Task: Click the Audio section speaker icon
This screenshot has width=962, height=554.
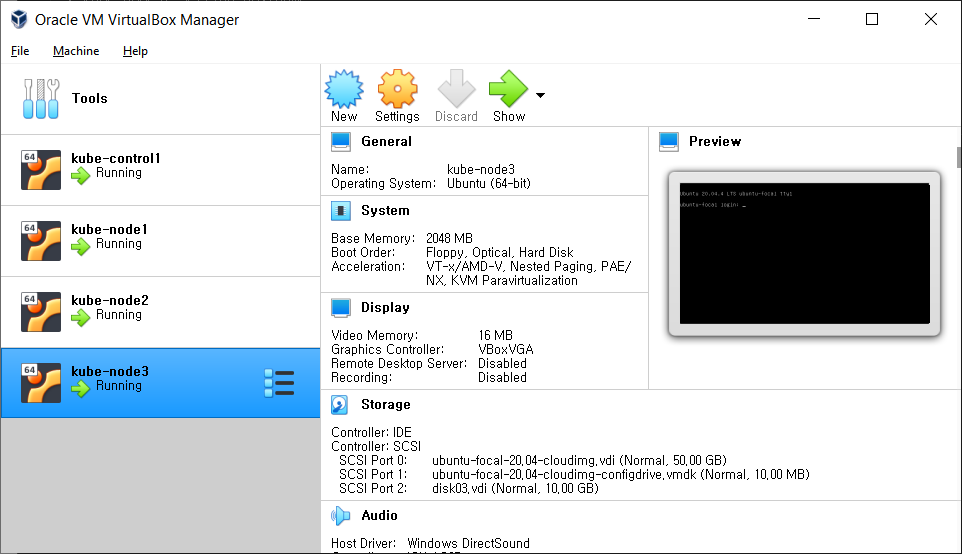Action: 341,516
